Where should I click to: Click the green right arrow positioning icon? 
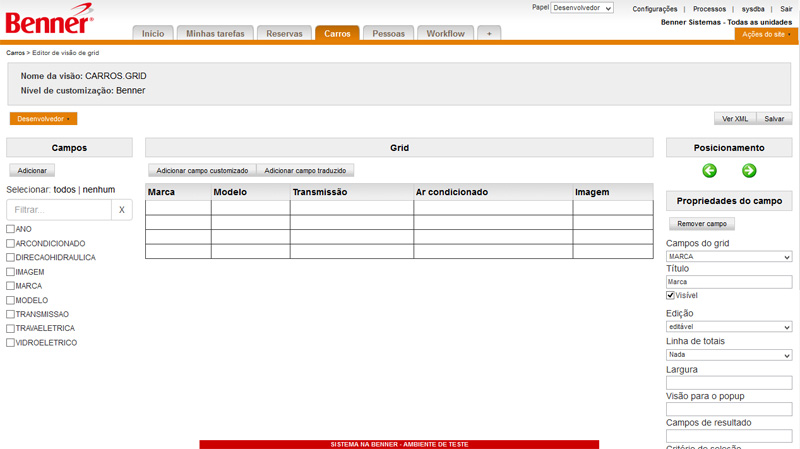(x=749, y=171)
